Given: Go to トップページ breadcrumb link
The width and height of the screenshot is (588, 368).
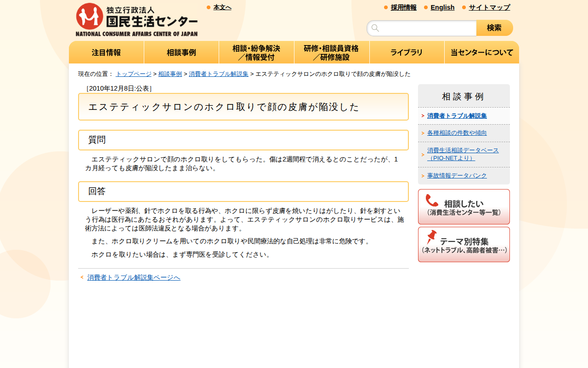Looking at the screenshot, I should (x=133, y=74).
